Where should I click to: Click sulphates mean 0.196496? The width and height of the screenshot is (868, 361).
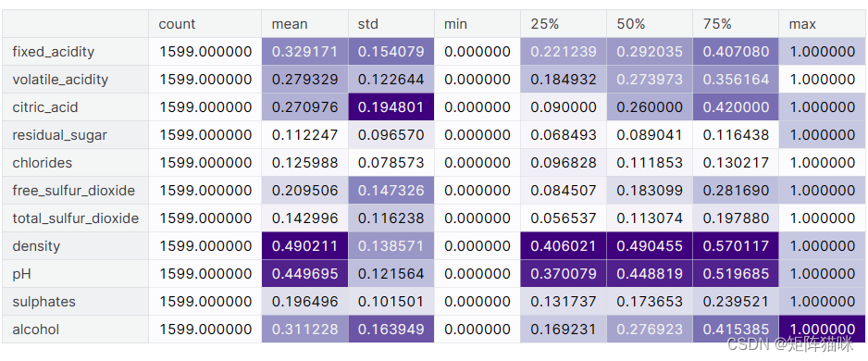(305, 301)
